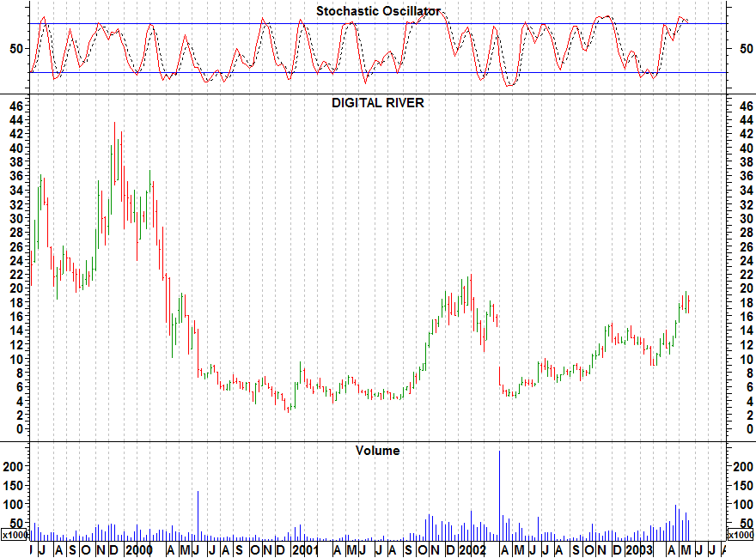This screenshot has width=756, height=558.
Task: Click the 20 label on right price axis
Action: click(x=746, y=288)
